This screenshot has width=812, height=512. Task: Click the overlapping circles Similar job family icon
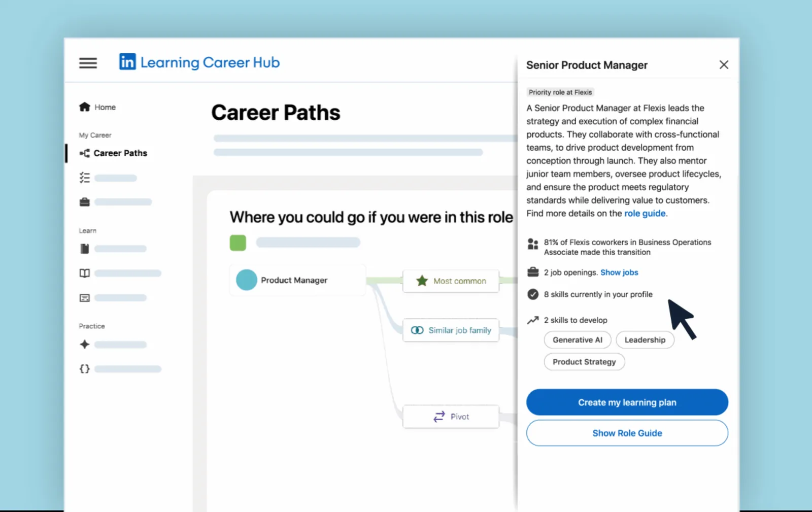click(x=417, y=330)
